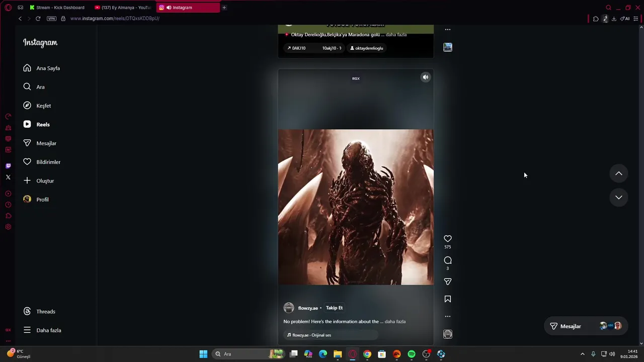
Task: Toggle the VPN badge
Action: 51,19
